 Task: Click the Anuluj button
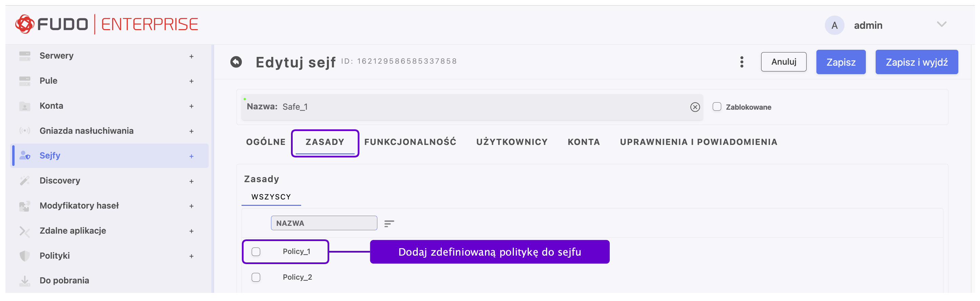(x=783, y=62)
